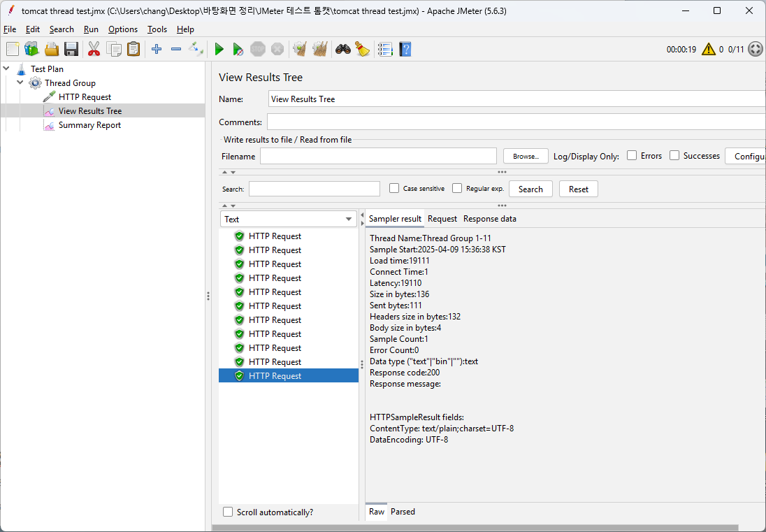Screen dimensions: 766x532
Task: Click the Paste clipboard icon
Action: (x=133, y=49)
